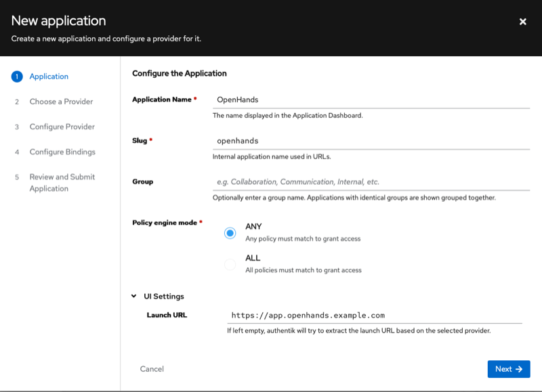Click the Launch URL help text

point(359,330)
